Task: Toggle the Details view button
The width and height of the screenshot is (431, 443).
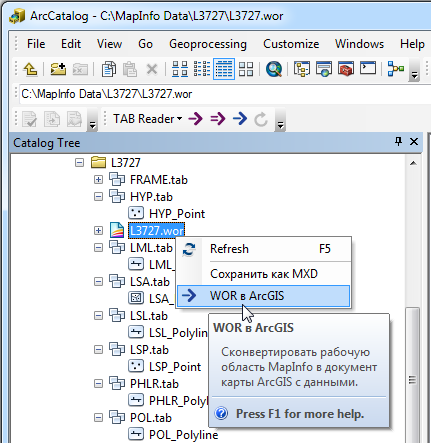Action: coord(224,69)
